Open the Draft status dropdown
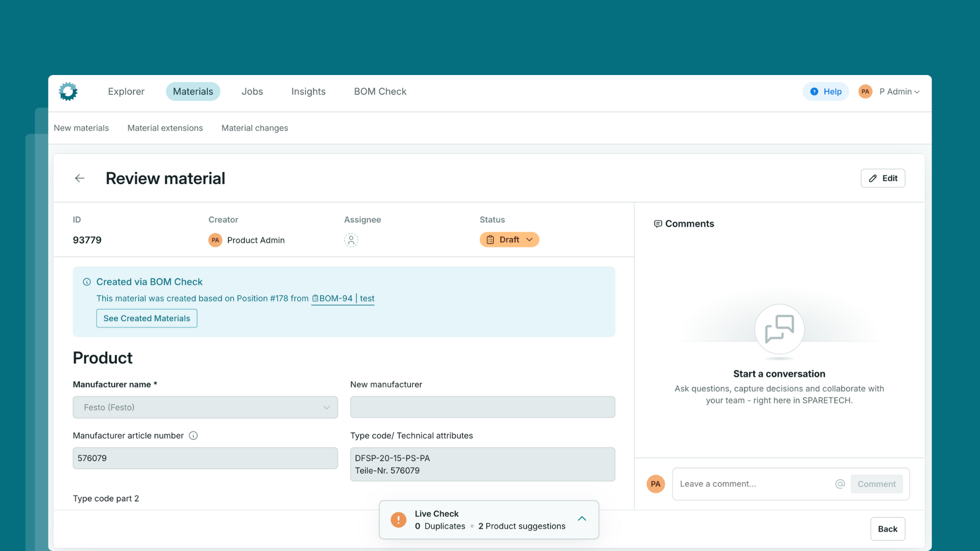Screen dimensions: 980x551 (509, 240)
